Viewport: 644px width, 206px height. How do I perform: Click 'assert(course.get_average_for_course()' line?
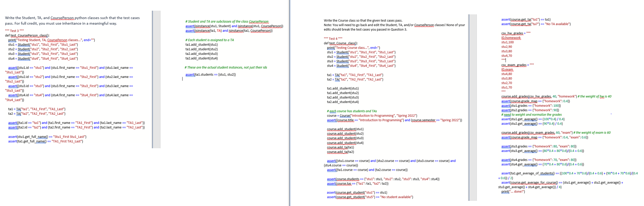pyautogui.click(x=561, y=185)
